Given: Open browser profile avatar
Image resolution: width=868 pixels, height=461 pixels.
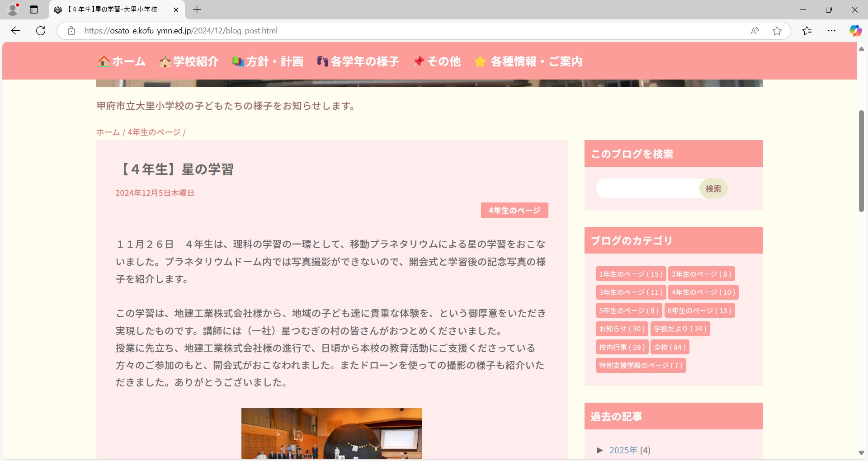Looking at the screenshot, I should click(x=13, y=9).
